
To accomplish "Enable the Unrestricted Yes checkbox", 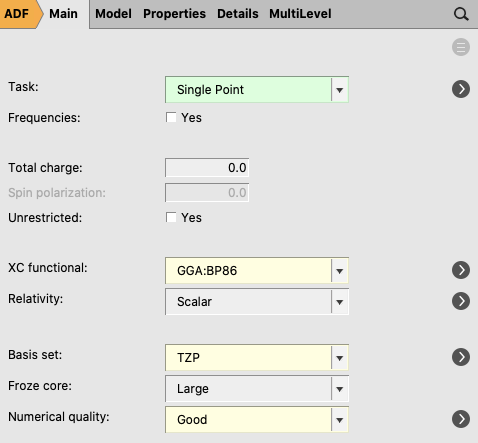I will pos(171,217).
